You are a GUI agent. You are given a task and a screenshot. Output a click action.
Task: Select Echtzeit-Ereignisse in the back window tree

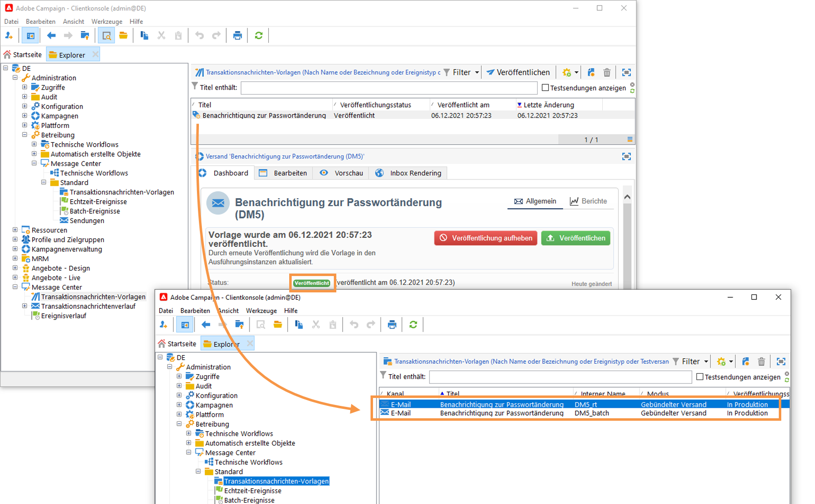point(98,202)
